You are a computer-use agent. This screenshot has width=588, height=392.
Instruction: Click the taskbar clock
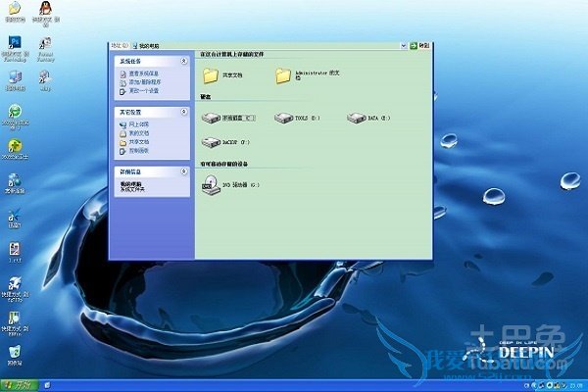(x=576, y=385)
